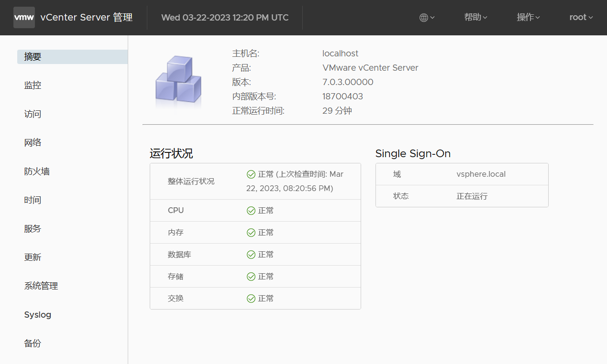The width and height of the screenshot is (607, 364).
Task: Click the 存储 row label
Action: (x=176, y=277)
